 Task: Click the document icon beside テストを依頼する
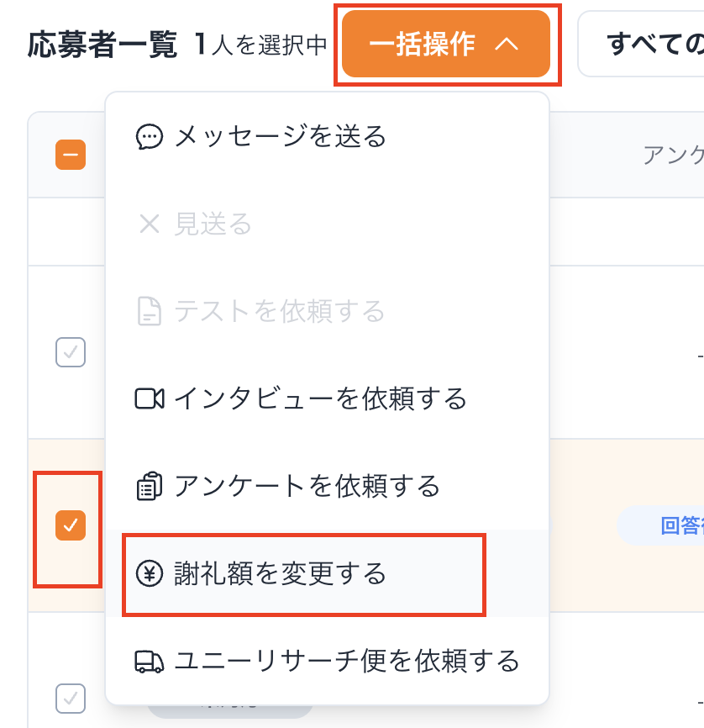click(149, 312)
